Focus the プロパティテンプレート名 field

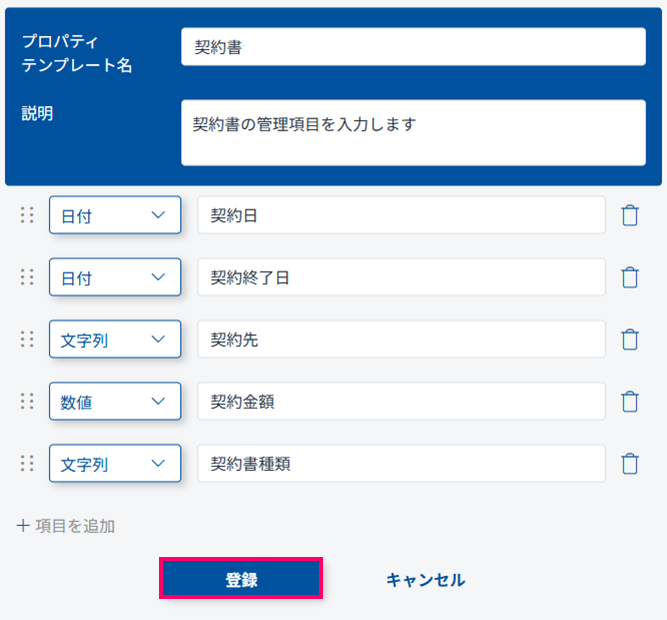[x=413, y=47]
